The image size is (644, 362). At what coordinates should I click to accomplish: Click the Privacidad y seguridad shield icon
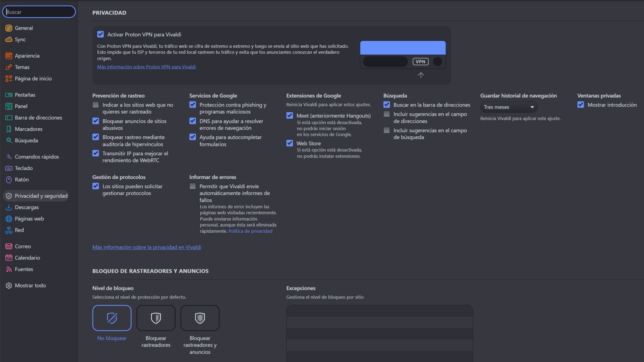click(9, 196)
